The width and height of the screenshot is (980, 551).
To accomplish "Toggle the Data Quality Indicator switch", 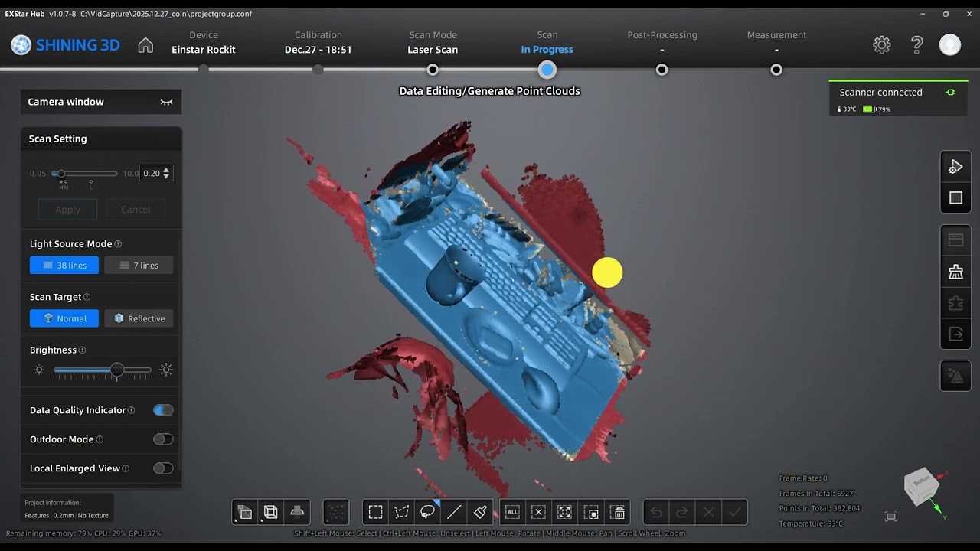I will point(163,410).
